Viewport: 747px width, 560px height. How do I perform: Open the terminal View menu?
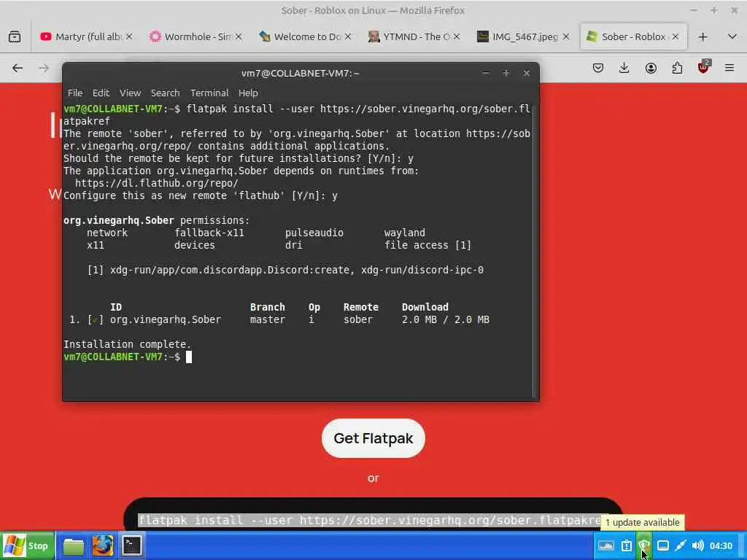click(130, 93)
